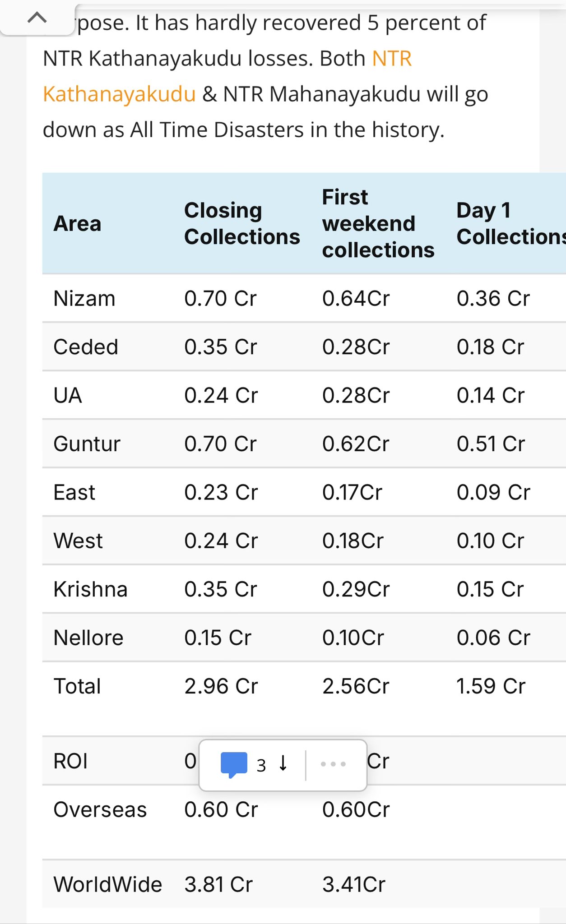Viewport: 566px width, 924px height.
Task: Click the ROI row label
Action: point(70,761)
